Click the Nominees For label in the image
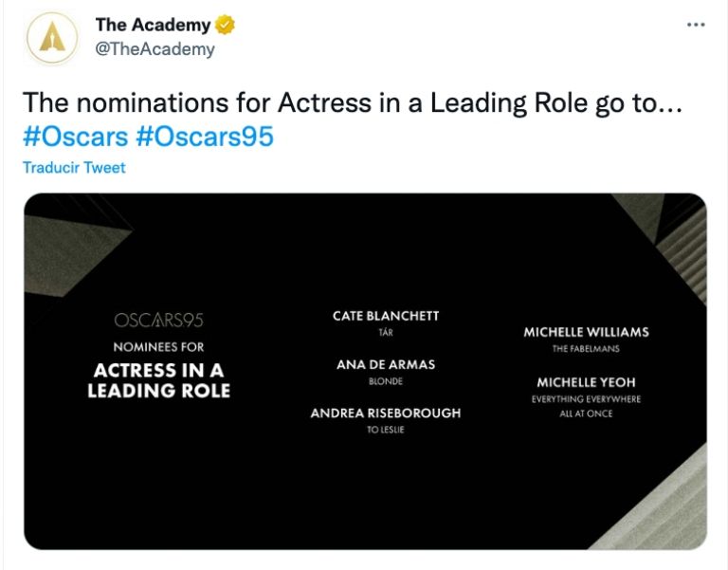 (x=158, y=347)
